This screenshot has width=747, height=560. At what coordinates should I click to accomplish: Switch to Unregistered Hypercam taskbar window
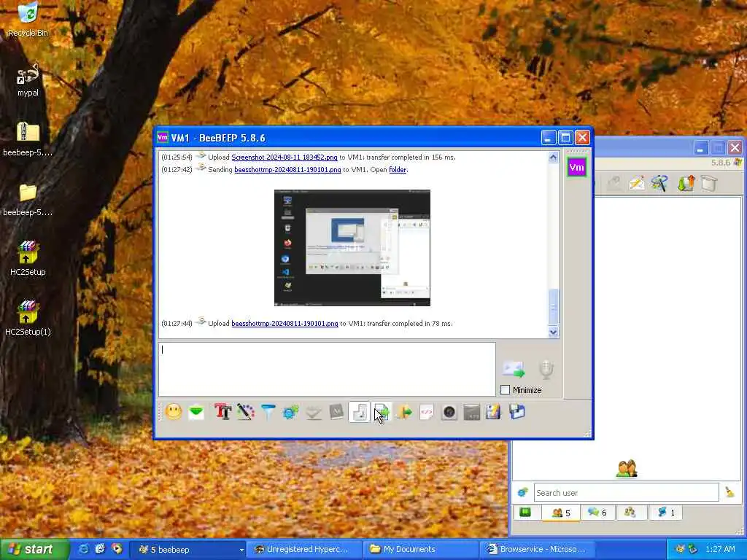[303, 550]
